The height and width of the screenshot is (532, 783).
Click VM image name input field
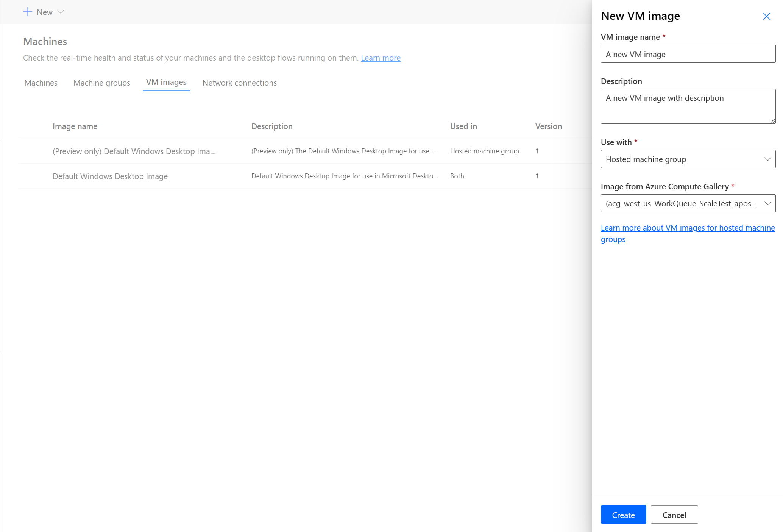point(688,54)
